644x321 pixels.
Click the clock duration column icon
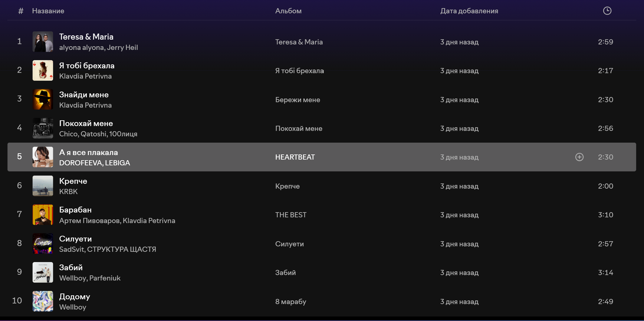(607, 11)
